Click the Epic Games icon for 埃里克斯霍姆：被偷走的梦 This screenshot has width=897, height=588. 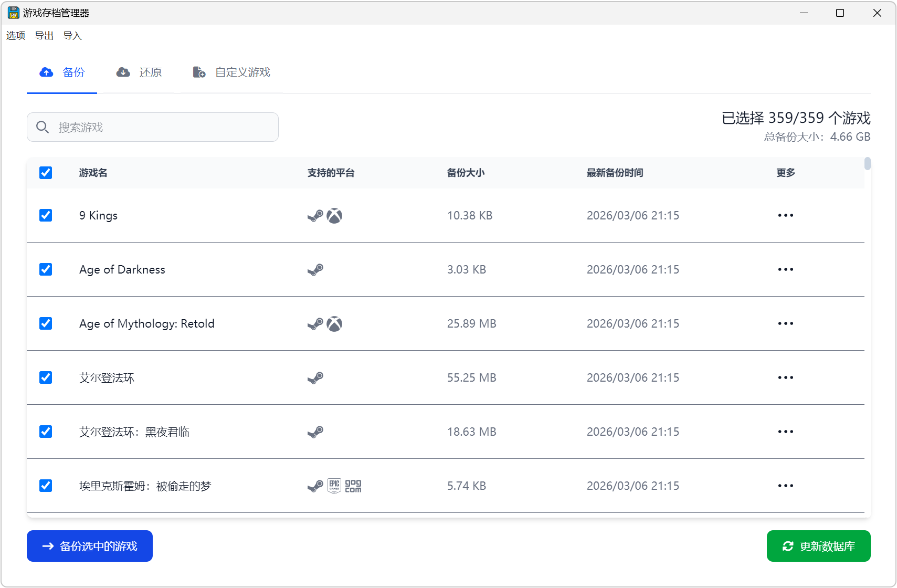click(334, 486)
